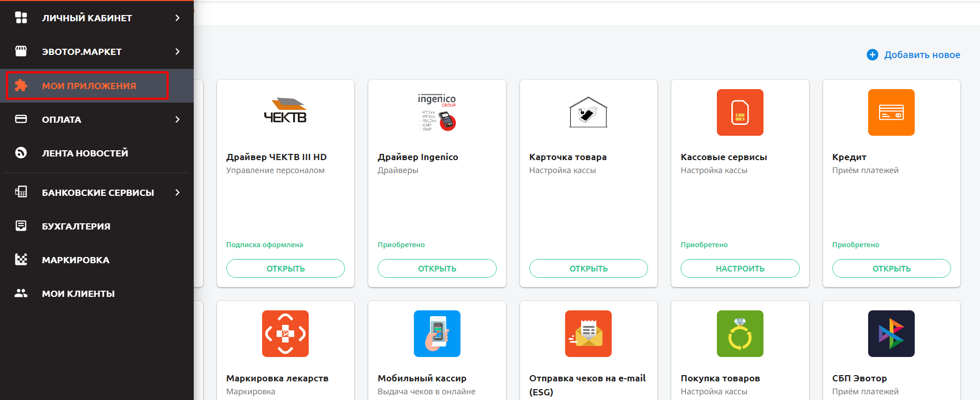Go to Лента новостей section

(97, 153)
